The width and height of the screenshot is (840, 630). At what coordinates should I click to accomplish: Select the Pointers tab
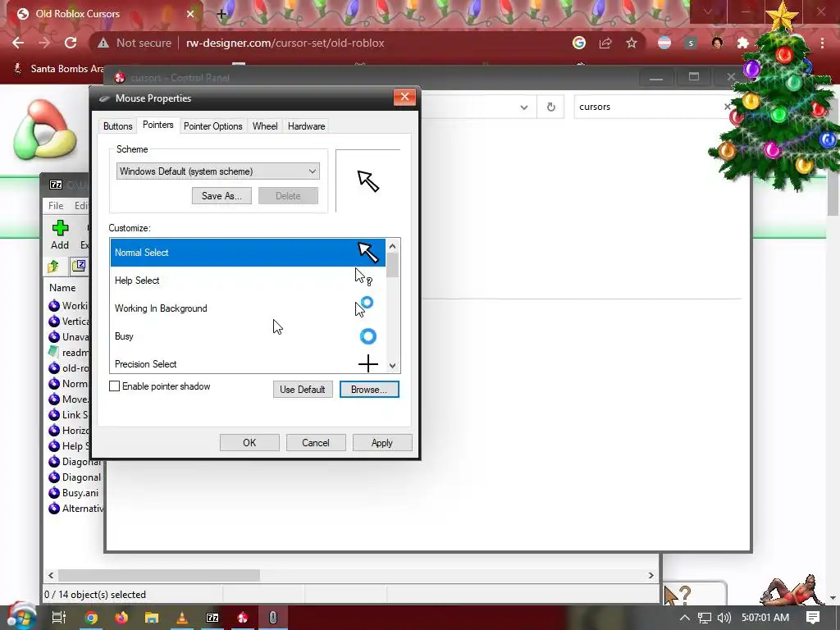pos(158,125)
